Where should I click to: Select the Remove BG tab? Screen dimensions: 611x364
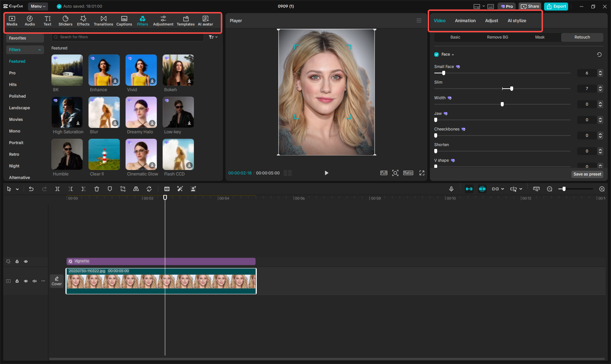[497, 37]
